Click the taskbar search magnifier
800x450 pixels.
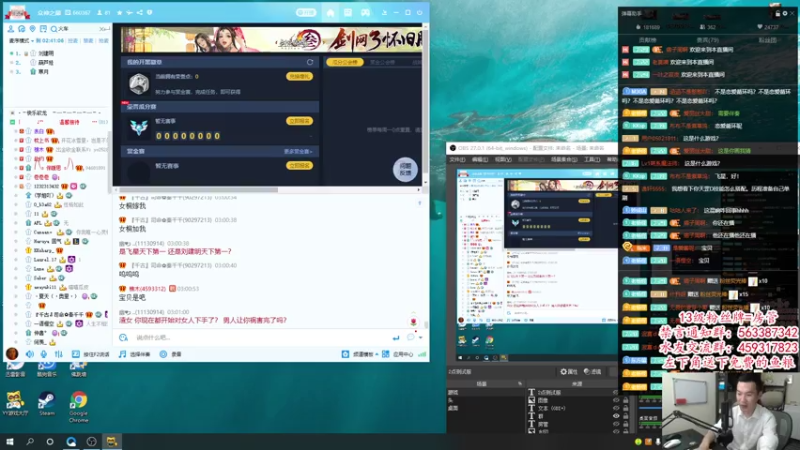(x=30, y=441)
